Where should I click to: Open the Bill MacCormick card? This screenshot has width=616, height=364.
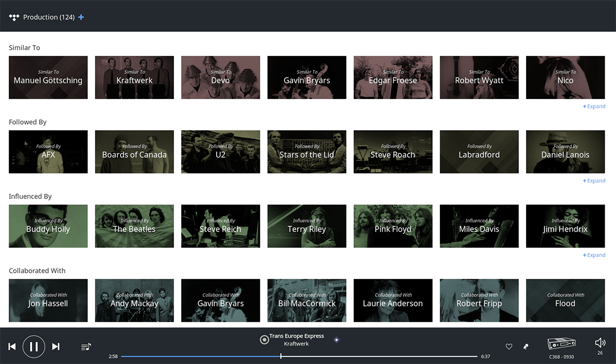point(307,300)
